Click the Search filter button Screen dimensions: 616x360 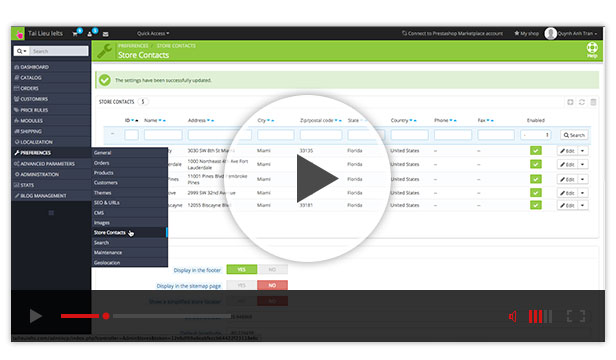pyautogui.click(x=574, y=135)
